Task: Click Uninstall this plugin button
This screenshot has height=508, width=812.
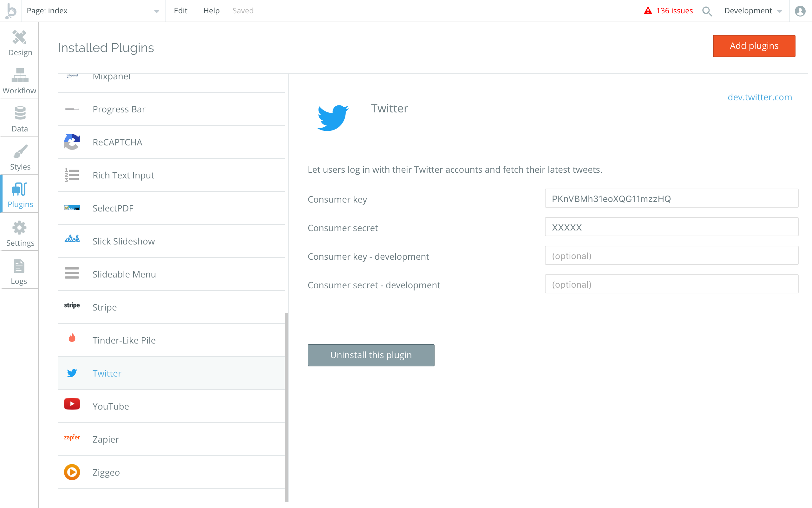Action: tap(371, 355)
